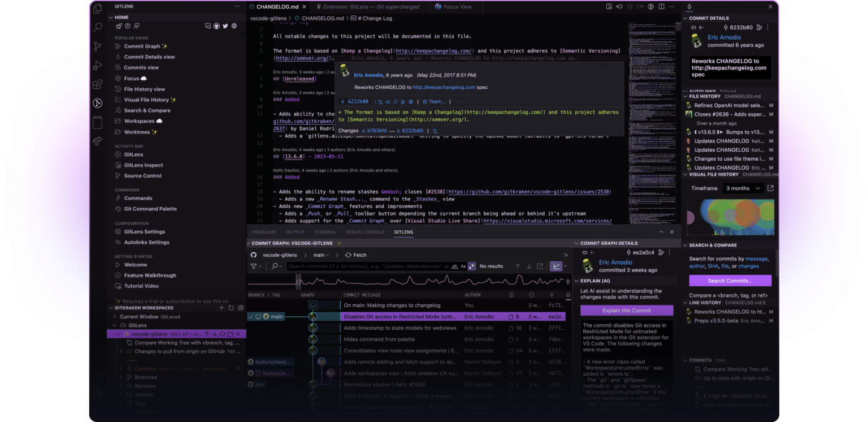Toggle the commit graph minimap view
This screenshot has width=868, height=422.
point(557,266)
